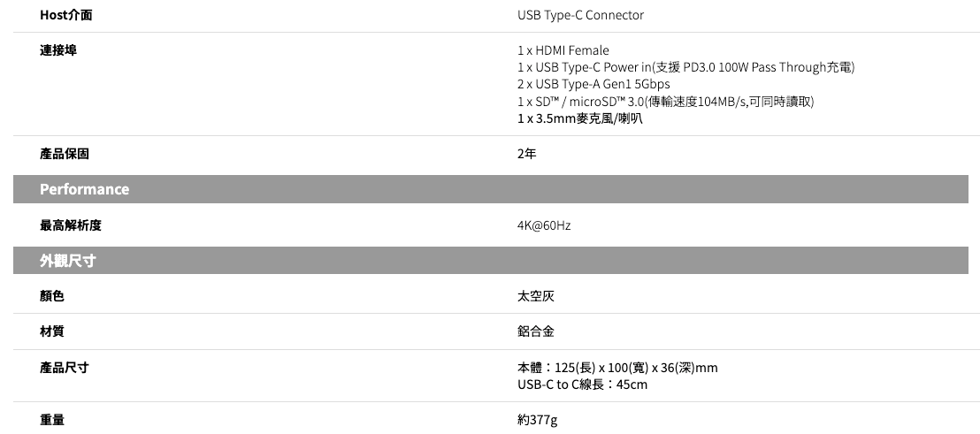Click the SD / microSD 3.0 line
Screen dimensions: 980x434
point(665,102)
